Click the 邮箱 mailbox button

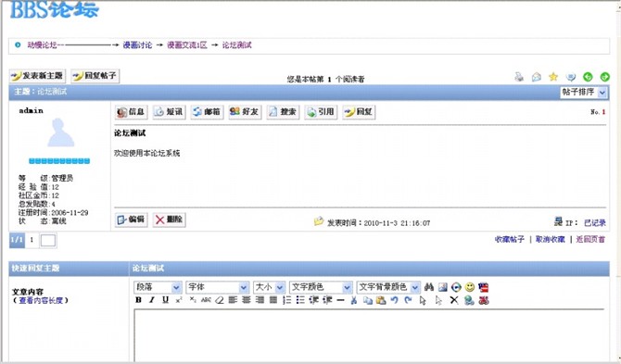[x=207, y=112]
